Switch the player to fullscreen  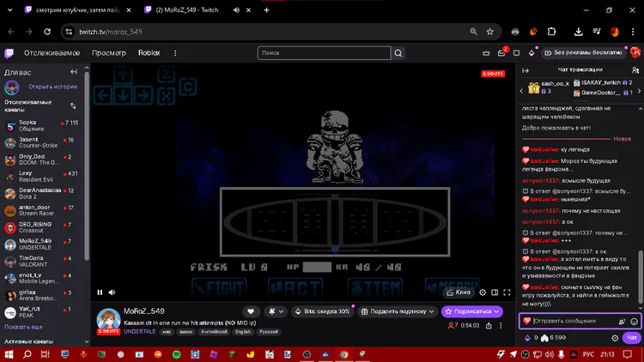(x=507, y=293)
